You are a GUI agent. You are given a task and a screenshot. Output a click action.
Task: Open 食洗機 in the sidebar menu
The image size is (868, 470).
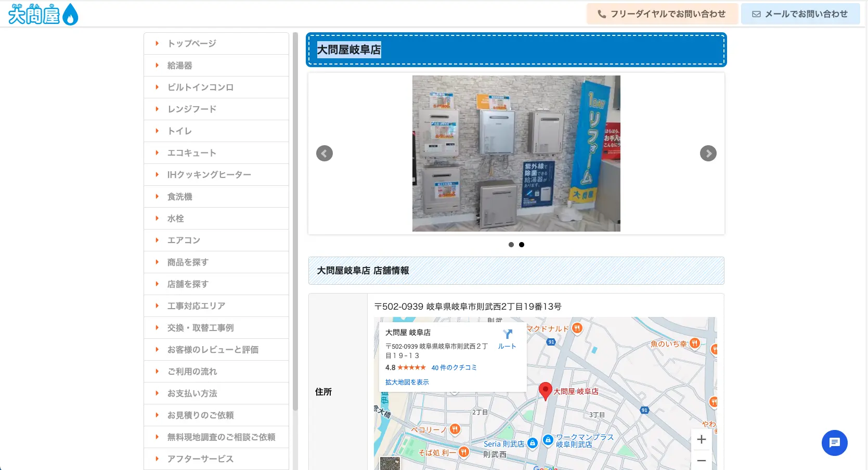point(216,197)
